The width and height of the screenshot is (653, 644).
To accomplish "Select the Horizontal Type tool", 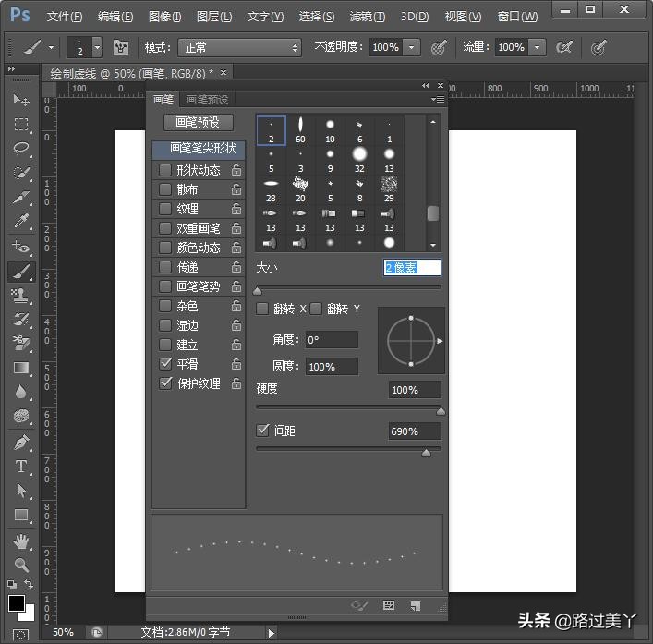I will (x=21, y=467).
